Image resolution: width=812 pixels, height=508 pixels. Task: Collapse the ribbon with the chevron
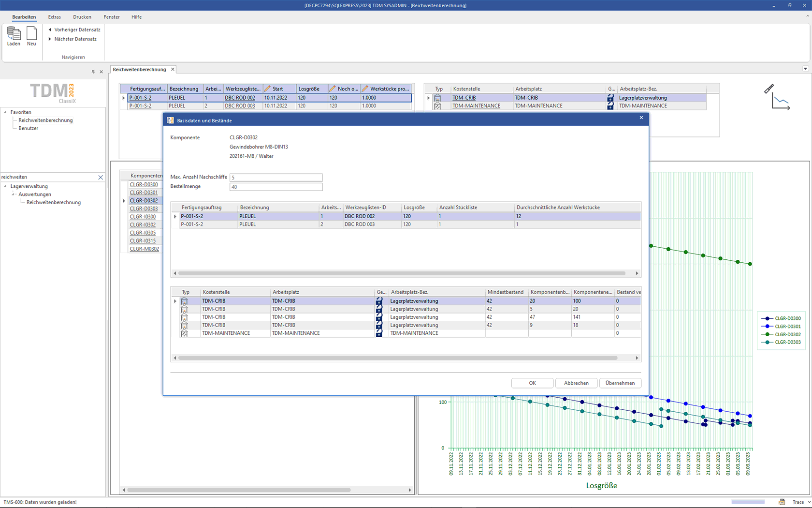click(x=807, y=16)
